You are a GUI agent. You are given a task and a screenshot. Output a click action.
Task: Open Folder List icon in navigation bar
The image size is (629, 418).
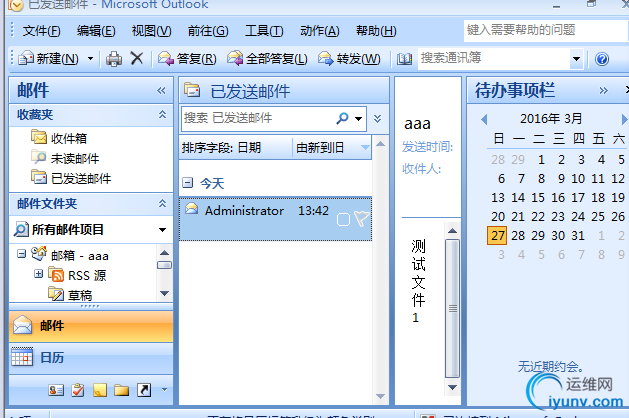122,390
